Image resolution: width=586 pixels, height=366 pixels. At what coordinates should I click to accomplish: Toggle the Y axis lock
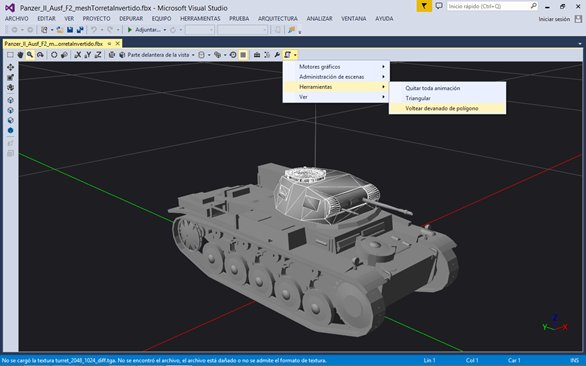(x=88, y=55)
